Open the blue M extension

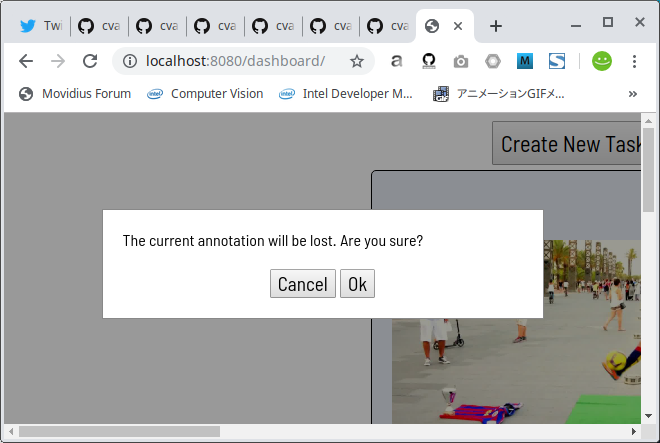click(x=525, y=61)
